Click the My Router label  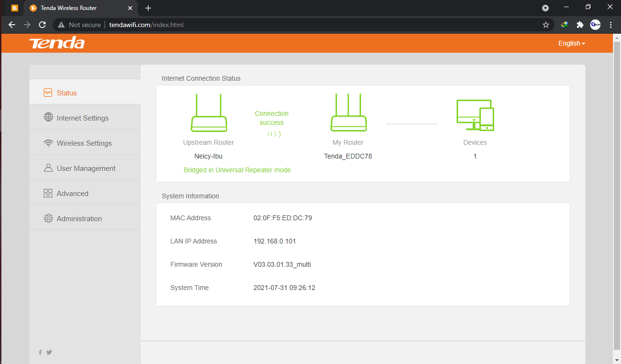348,142
